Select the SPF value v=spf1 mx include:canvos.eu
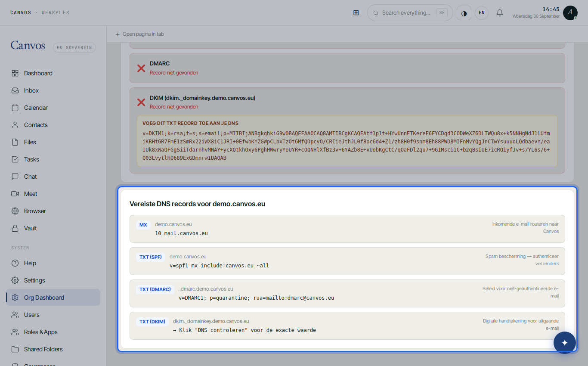 pos(219,266)
